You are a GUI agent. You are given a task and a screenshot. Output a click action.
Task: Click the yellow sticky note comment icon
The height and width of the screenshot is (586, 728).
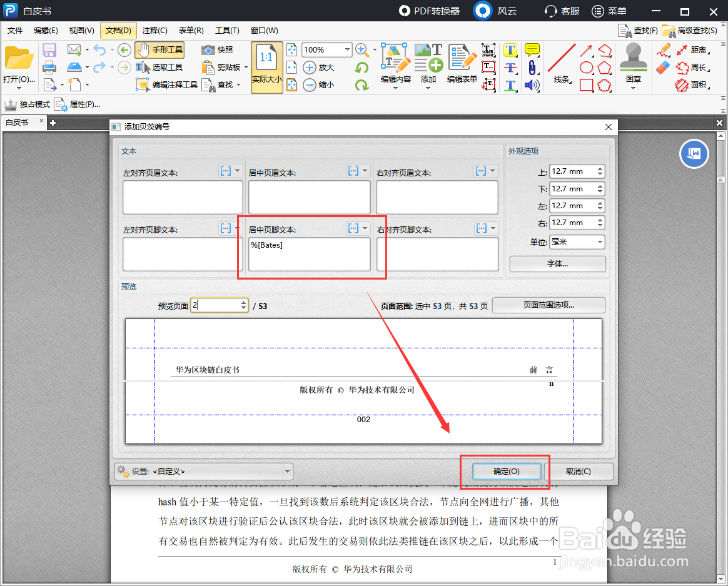click(x=532, y=49)
